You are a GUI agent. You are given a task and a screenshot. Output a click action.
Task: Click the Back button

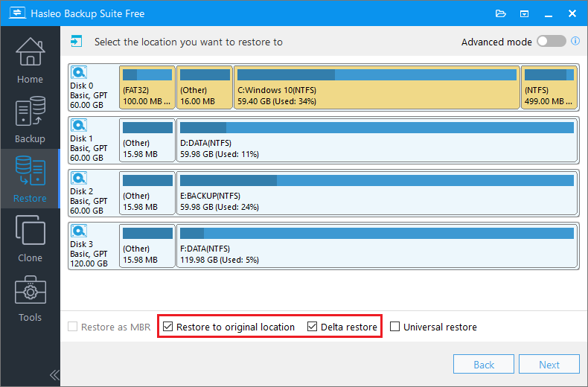click(x=484, y=365)
